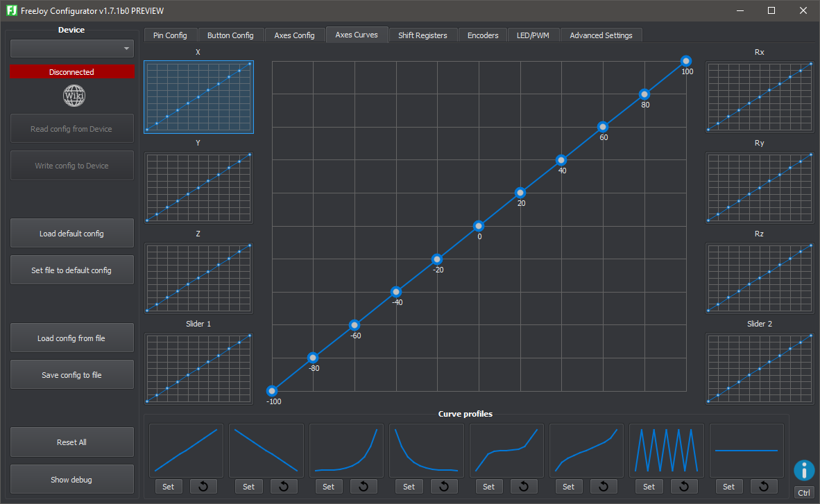Reset the exponential rising curve profile

click(364, 487)
